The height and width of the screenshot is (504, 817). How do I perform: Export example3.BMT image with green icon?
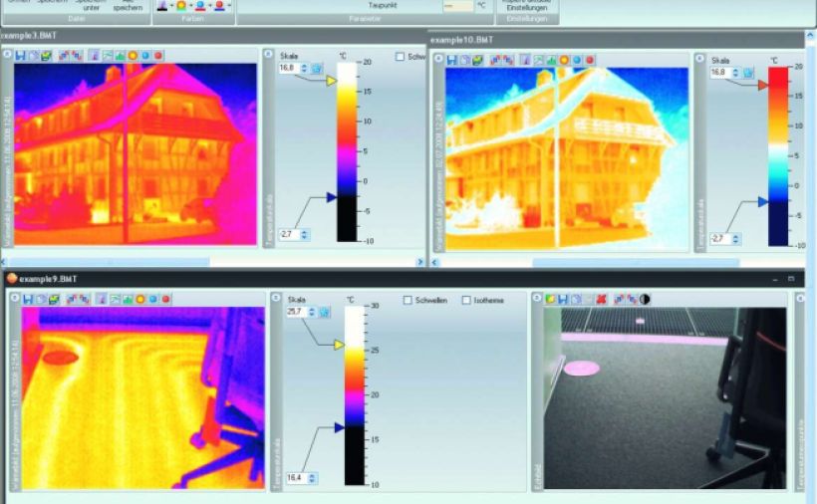point(47,55)
